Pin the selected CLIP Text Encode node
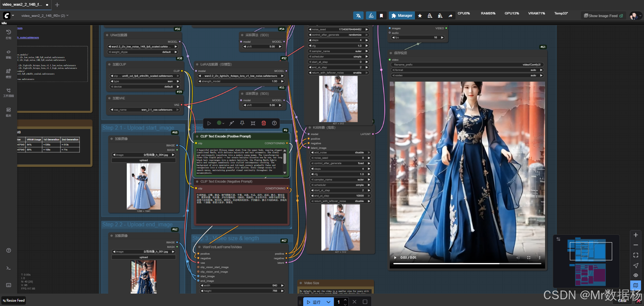The image size is (644, 306). pyautogui.click(x=242, y=123)
